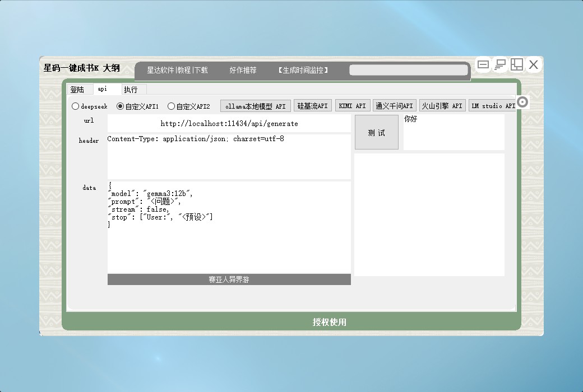This screenshot has width=583, height=392.
Task: Click the maximize layout icon
Action: pyautogui.click(x=516, y=65)
